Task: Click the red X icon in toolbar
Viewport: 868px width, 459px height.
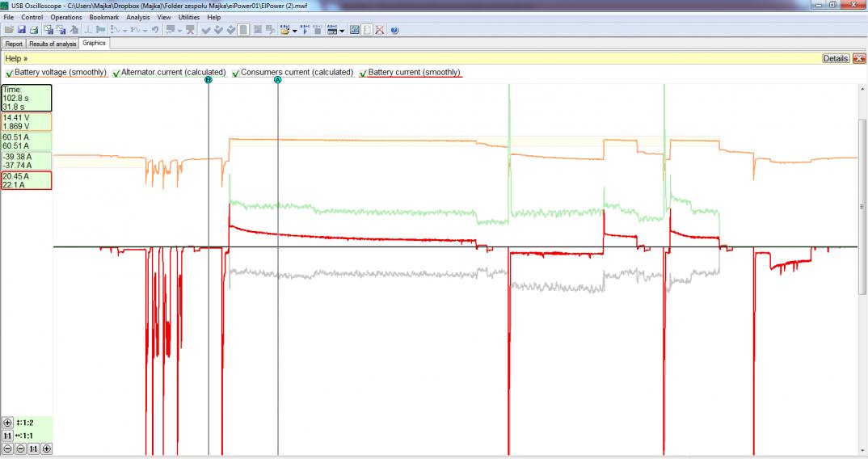Action: coord(379,30)
